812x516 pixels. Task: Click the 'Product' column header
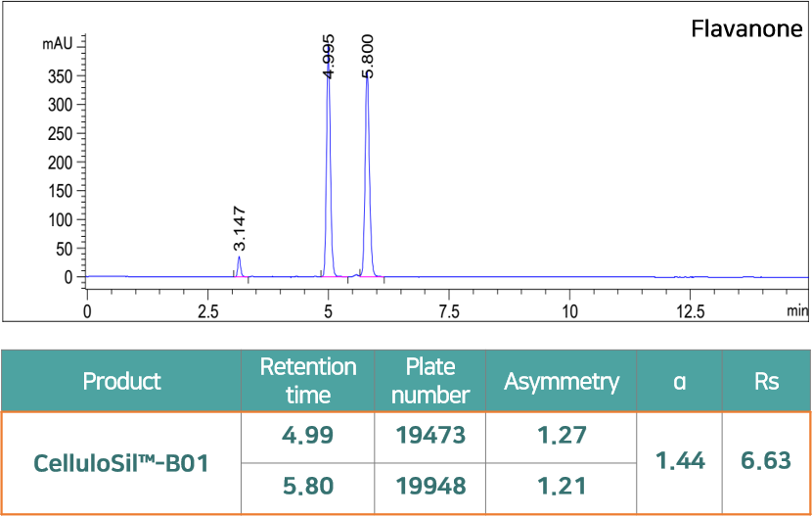point(122,381)
